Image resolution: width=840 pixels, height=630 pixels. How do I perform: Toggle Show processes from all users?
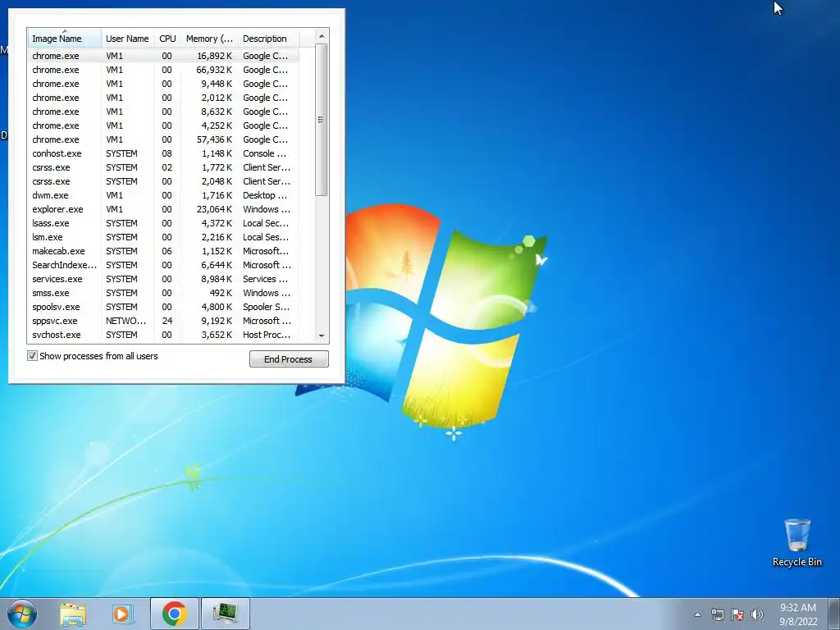pyautogui.click(x=32, y=356)
